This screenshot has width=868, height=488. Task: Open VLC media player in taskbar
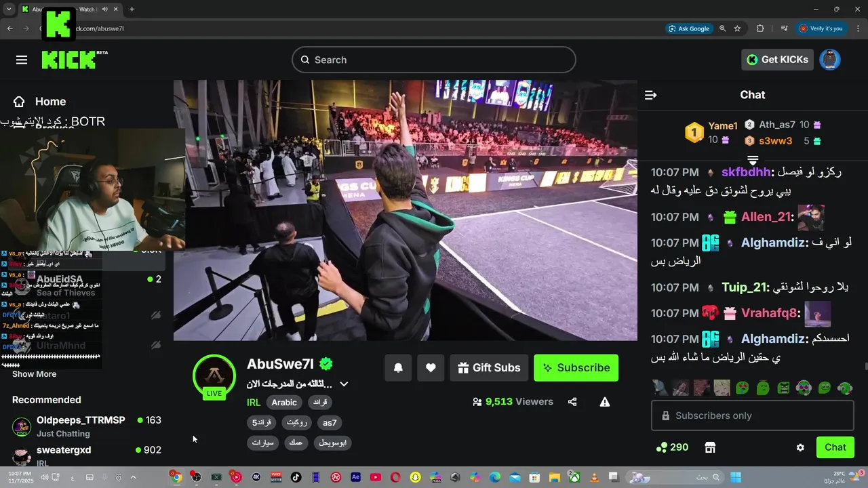(594, 477)
